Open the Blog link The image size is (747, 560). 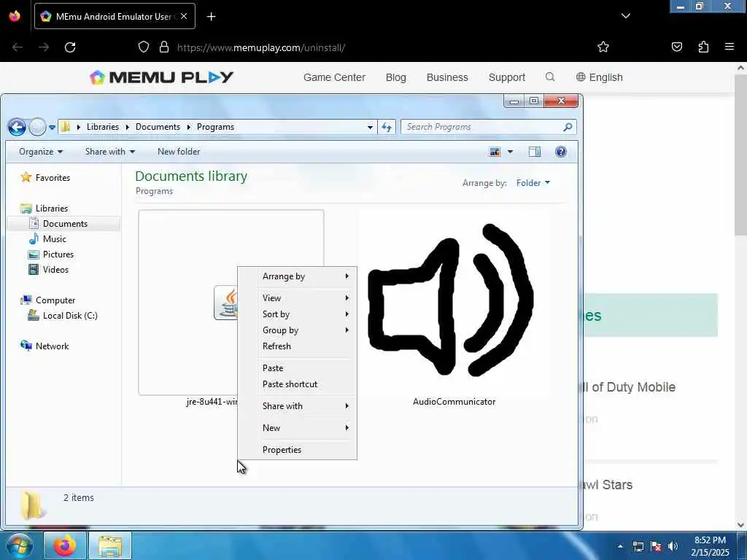tap(396, 77)
